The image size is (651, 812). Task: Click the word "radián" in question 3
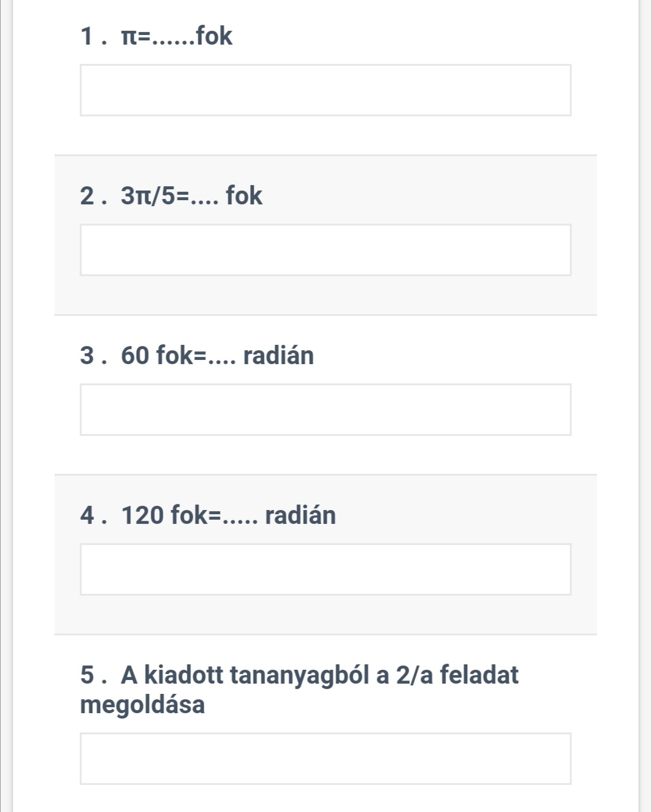[278, 356]
